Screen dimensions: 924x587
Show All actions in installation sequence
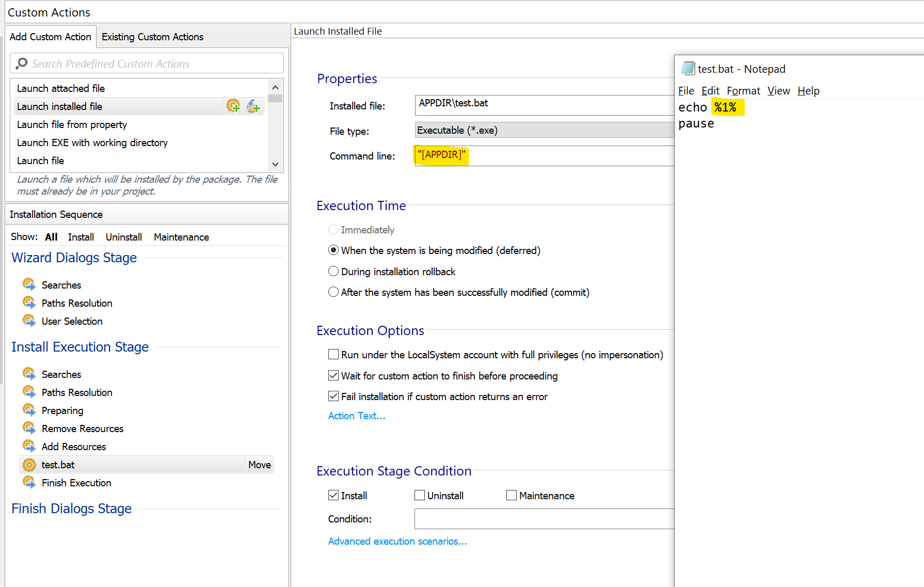click(51, 237)
